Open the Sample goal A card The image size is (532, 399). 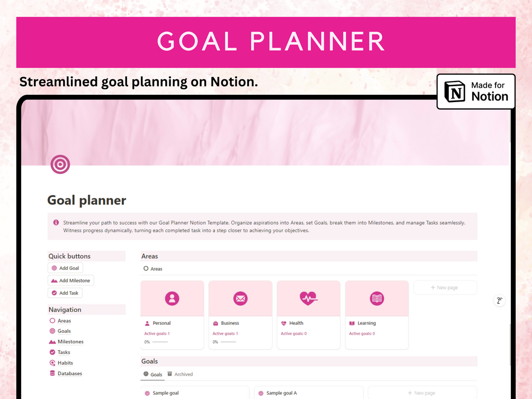(281, 393)
